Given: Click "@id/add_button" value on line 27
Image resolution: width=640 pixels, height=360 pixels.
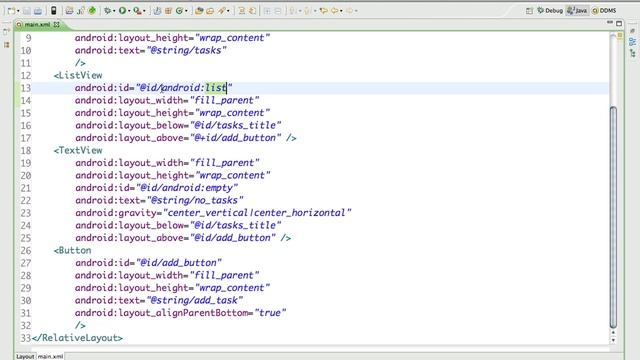Looking at the screenshot, I should tap(178, 263).
